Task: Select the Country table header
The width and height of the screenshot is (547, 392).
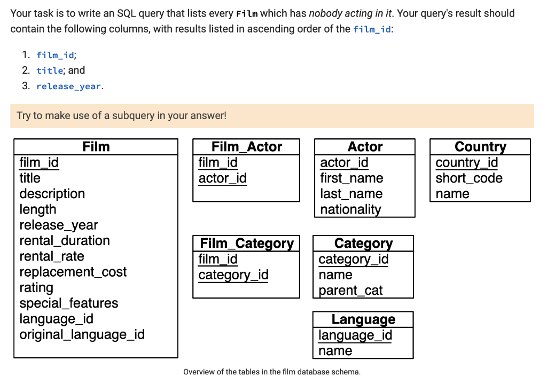Action: click(x=479, y=146)
